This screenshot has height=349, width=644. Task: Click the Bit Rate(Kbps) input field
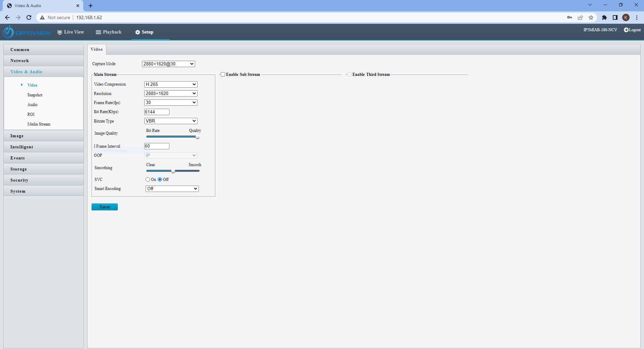[157, 112]
